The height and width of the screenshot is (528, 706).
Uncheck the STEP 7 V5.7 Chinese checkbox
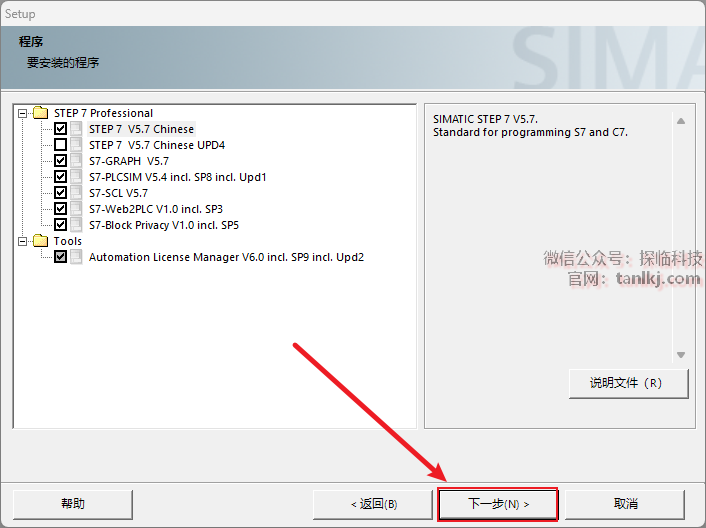click(x=60, y=129)
